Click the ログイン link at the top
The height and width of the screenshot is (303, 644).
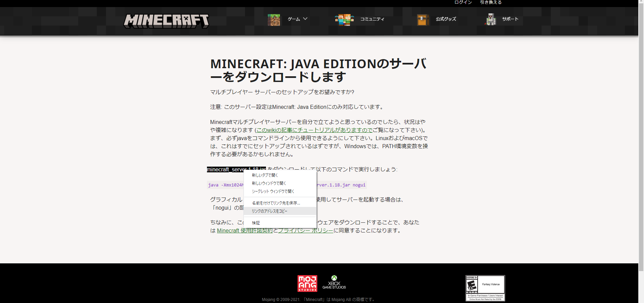click(463, 2)
